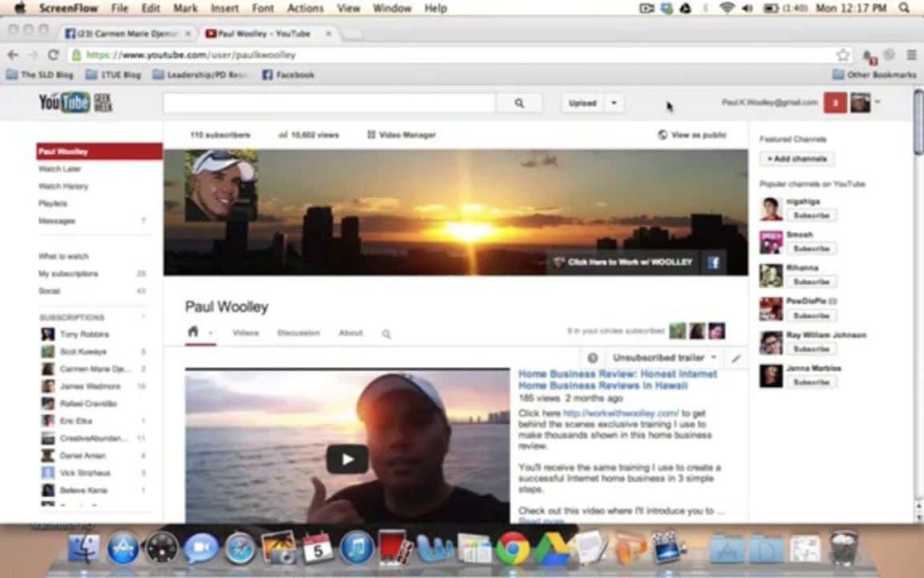Click the Add channels button
Screen dimensions: 924x578
796,159
